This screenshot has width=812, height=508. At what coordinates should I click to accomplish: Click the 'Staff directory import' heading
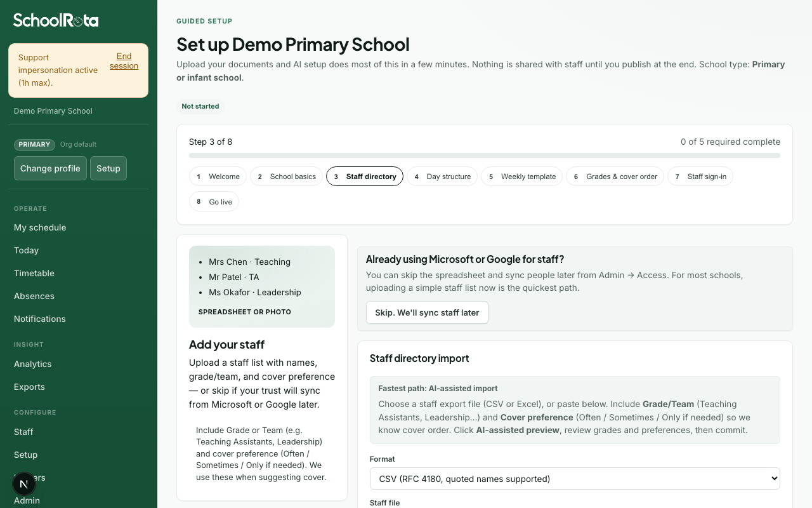(419, 358)
